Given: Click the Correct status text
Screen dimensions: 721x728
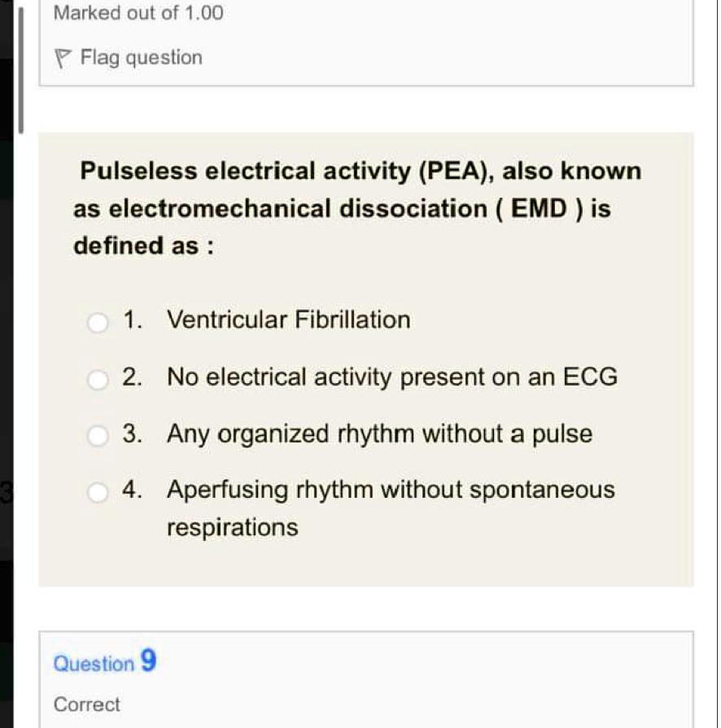Looking at the screenshot, I should coord(87,704).
